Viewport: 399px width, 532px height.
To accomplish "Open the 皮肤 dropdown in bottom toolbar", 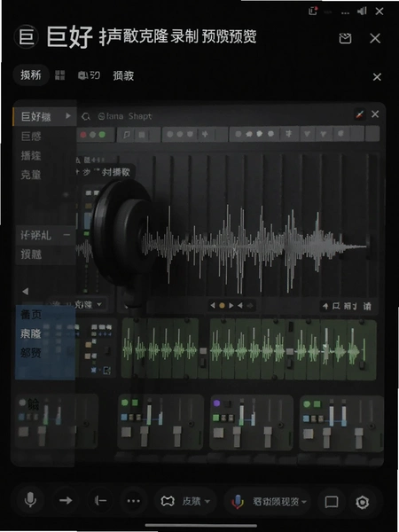I will point(185,501).
